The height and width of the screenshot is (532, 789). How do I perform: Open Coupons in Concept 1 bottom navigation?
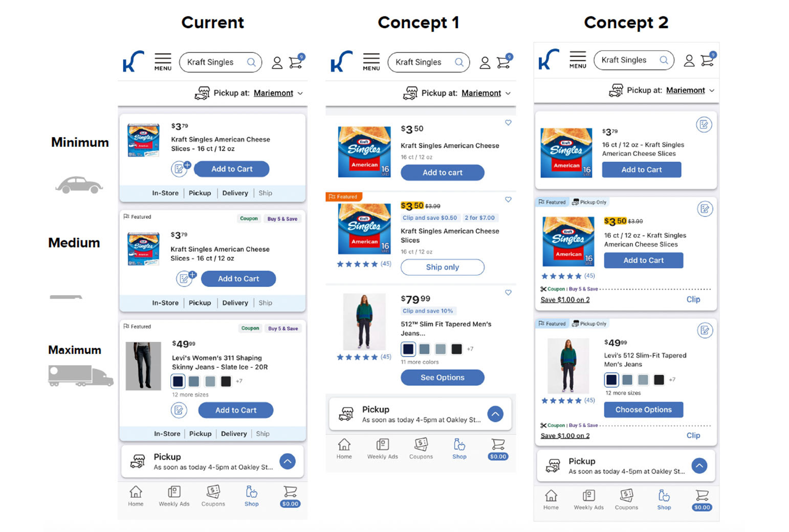pyautogui.click(x=421, y=449)
